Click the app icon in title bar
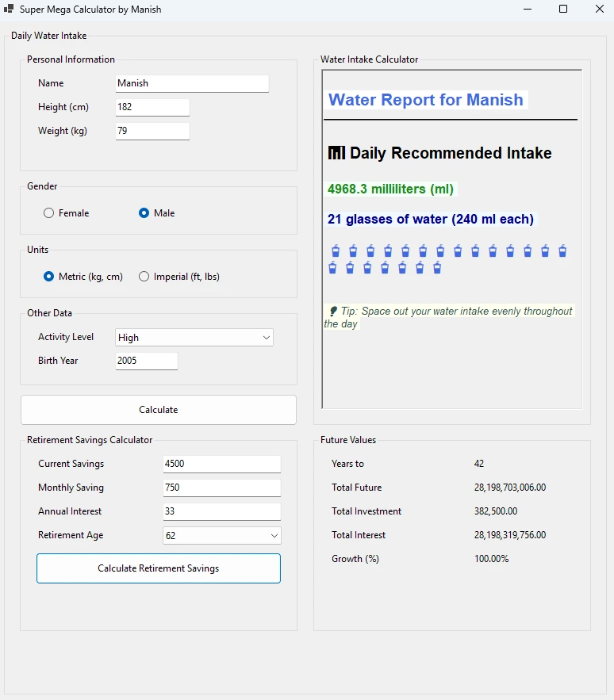Screen dimensions: 614x700 coord(9,10)
